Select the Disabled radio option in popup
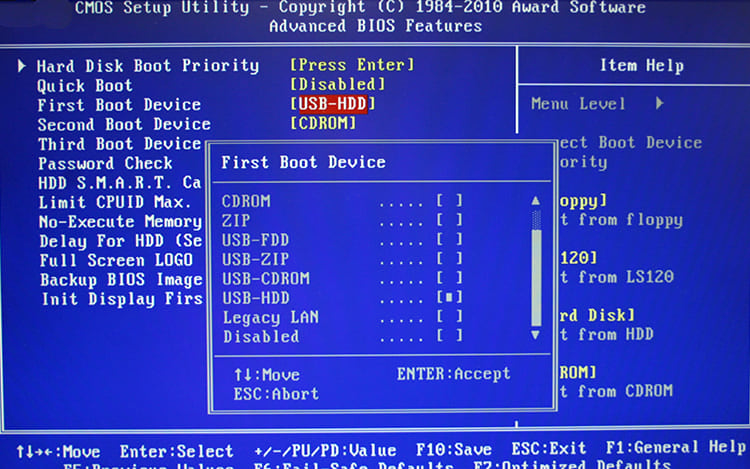The image size is (750, 469). coord(449,336)
